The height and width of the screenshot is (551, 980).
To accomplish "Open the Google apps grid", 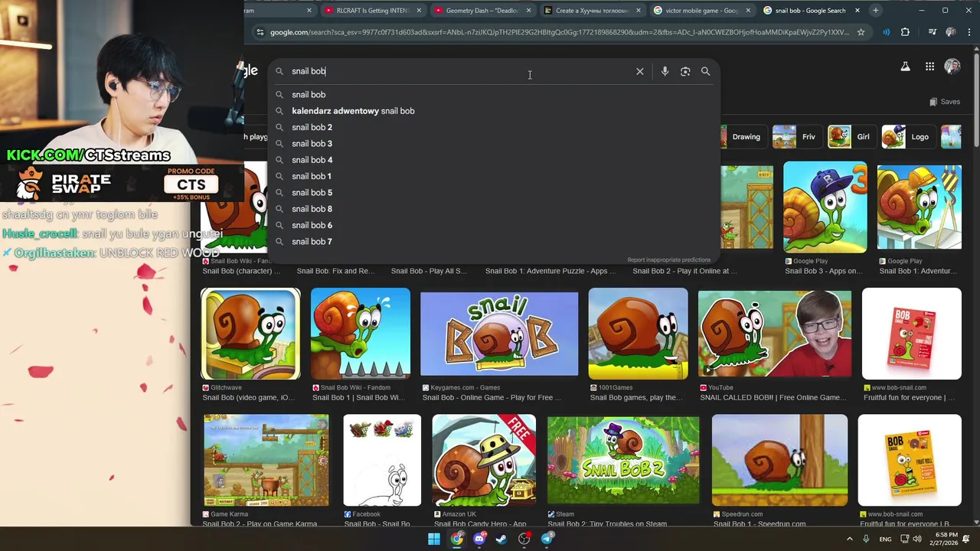I will click(929, 67).
